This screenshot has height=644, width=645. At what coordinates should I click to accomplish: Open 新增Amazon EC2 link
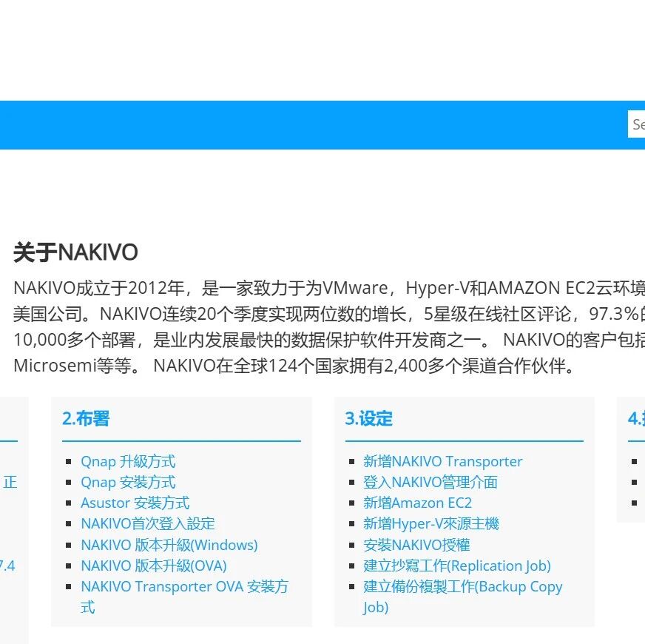click(417, 503)
